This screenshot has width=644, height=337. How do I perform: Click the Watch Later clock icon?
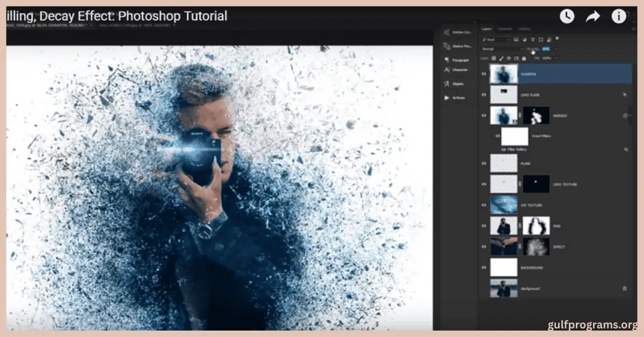[x=567, y=17]
